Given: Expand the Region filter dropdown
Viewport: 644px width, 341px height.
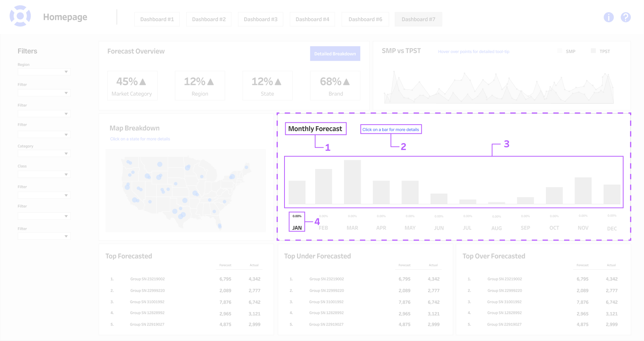Looking at the screenshot, I should pos(44,72).
